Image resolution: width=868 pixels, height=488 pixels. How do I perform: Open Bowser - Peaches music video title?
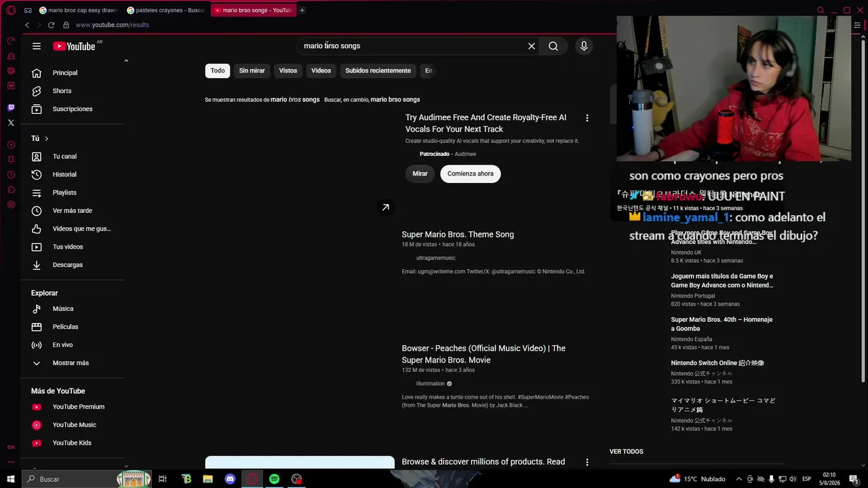point(484,354)
